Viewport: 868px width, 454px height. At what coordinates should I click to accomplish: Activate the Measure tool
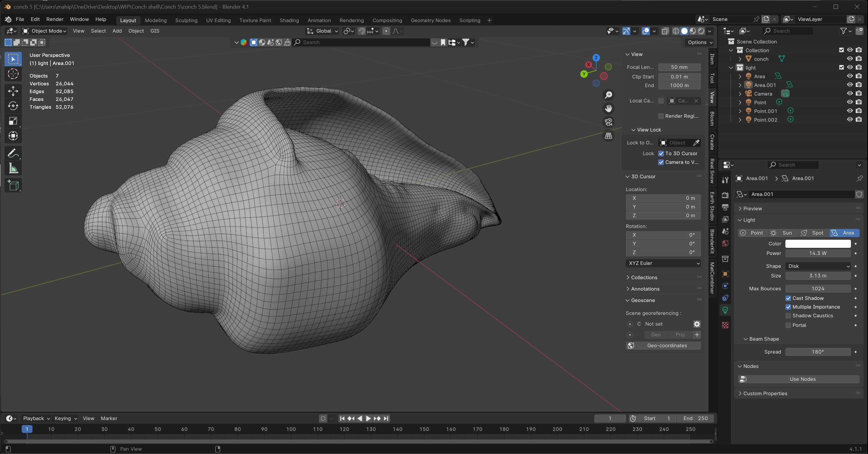[x=13, y=168]
